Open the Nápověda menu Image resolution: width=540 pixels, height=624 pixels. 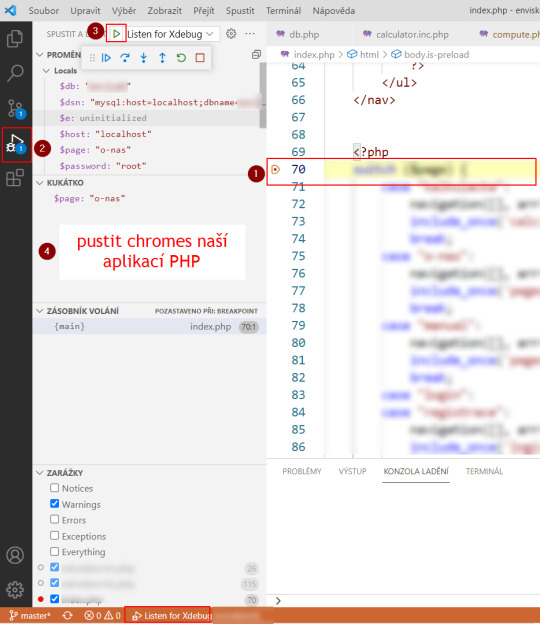(333, 11)
